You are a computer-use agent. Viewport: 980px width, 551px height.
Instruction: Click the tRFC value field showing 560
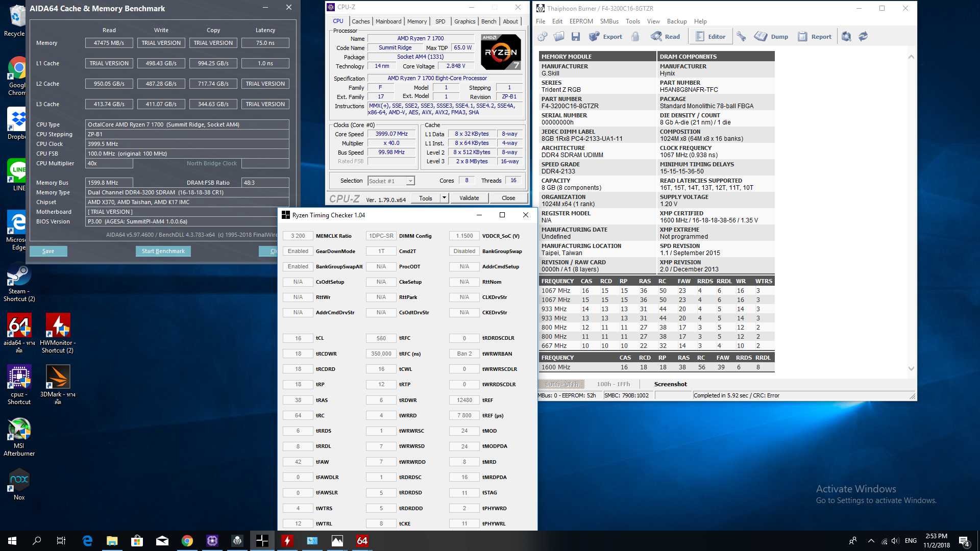[x=381, y=338]
